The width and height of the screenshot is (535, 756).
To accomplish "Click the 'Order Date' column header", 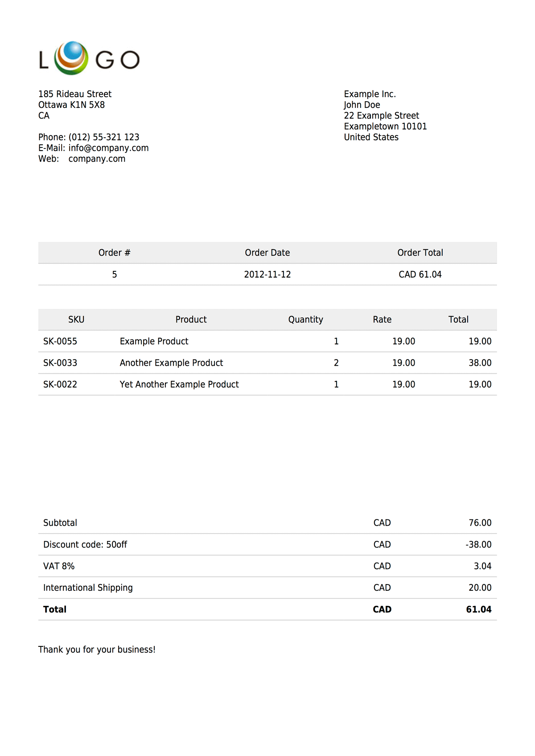I will click(267, 253).
